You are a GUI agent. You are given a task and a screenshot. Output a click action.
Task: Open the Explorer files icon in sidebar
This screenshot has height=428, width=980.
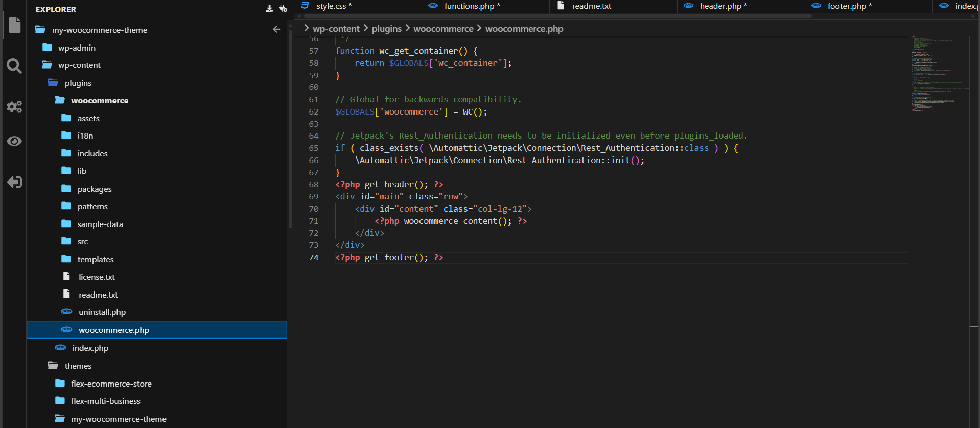pyautogui.click(x=14, y=25)
